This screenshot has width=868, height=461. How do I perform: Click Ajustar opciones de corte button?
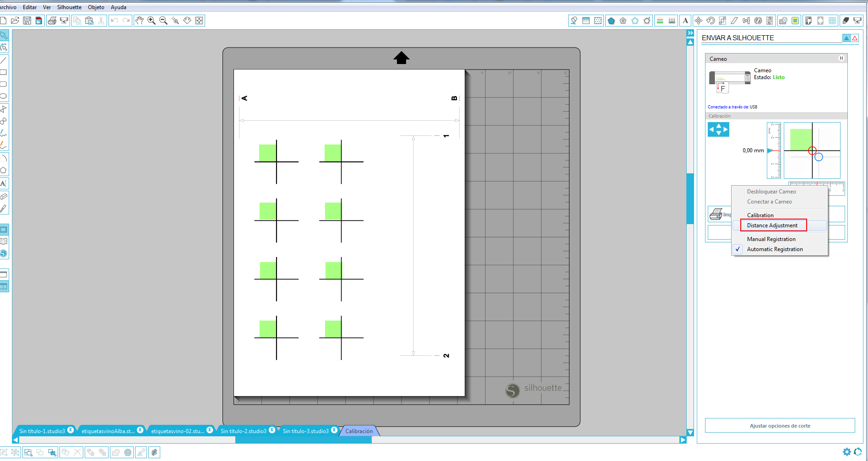[780, 426]
